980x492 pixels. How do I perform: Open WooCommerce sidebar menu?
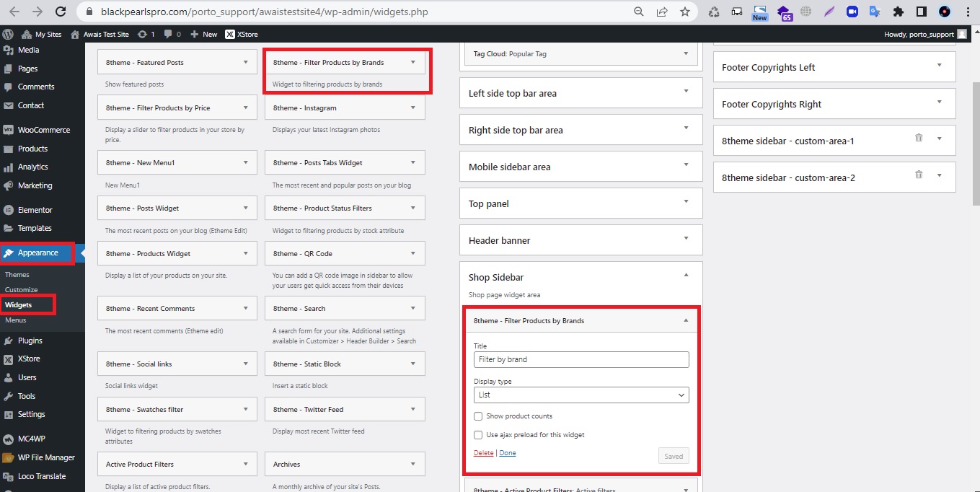pos(43,130)
